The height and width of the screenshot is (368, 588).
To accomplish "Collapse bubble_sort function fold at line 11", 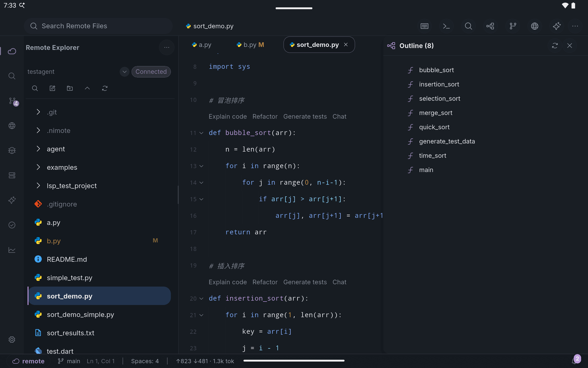I will [201, 133].
